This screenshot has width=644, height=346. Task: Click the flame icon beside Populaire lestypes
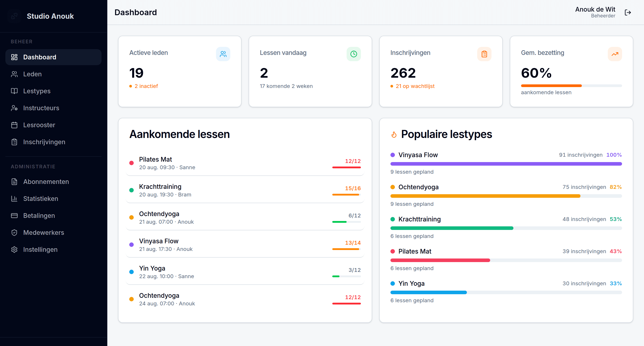click(394, 135)
